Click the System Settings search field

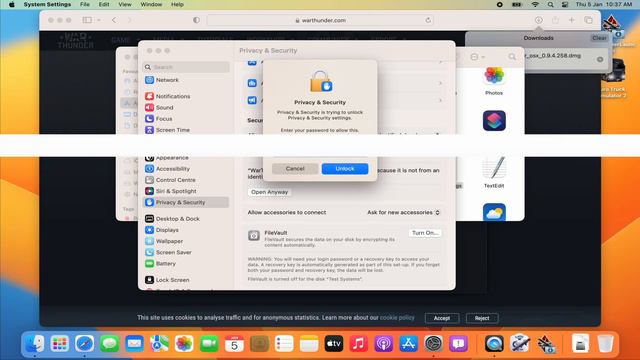coord(186,67)
